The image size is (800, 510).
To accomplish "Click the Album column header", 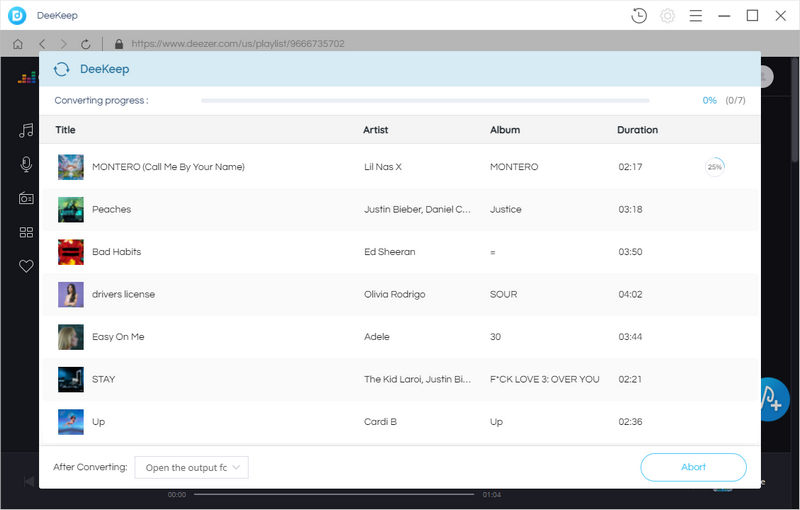I will click(x=505, y=130).
